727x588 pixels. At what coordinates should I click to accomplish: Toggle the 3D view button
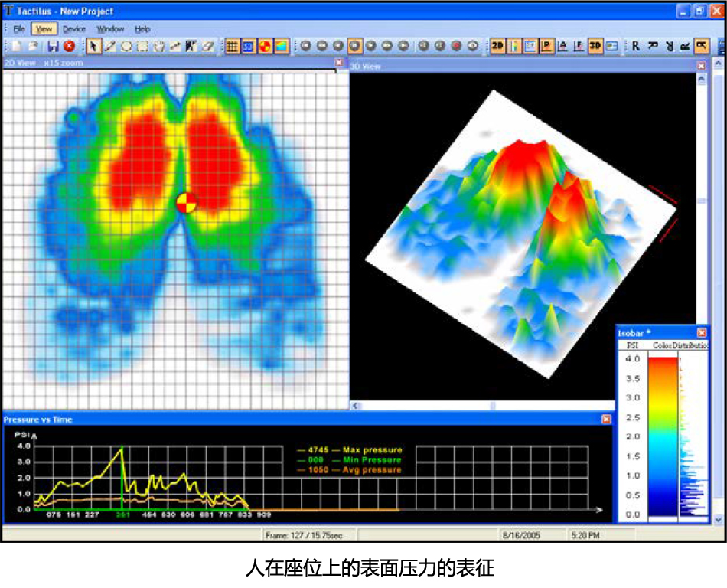pos(595,46)
